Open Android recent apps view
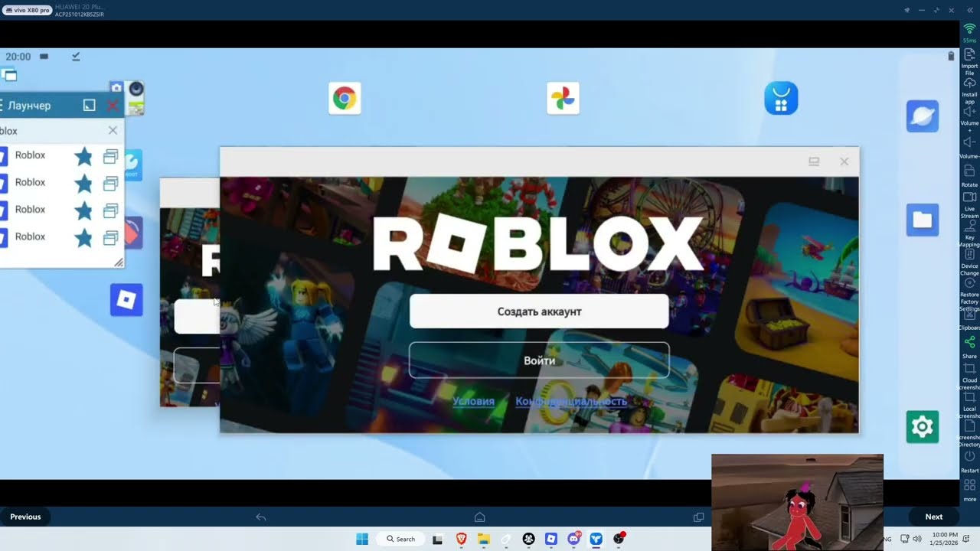Image resolution: width=980 pixels, height=551 pixels. (698, 517)
